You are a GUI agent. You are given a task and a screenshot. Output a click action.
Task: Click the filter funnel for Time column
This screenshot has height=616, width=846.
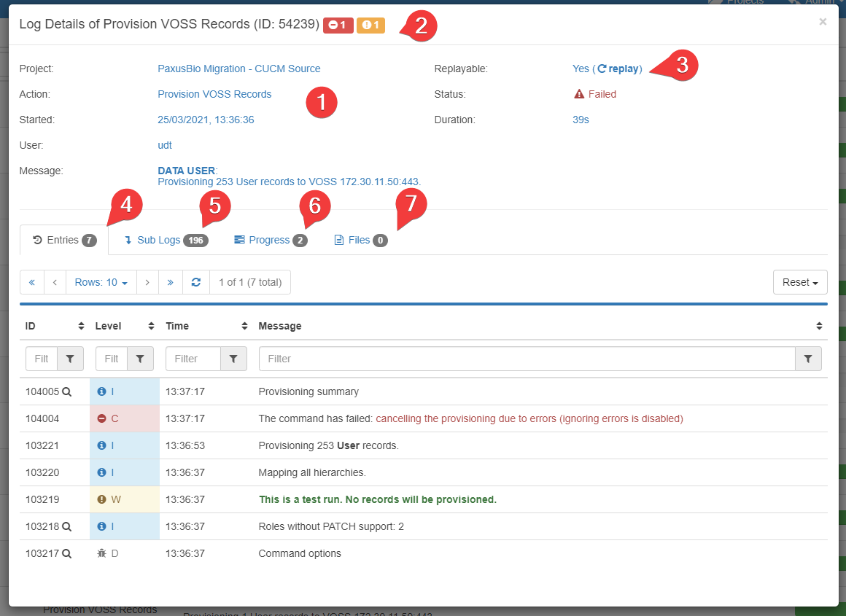[x=233, y=359]
